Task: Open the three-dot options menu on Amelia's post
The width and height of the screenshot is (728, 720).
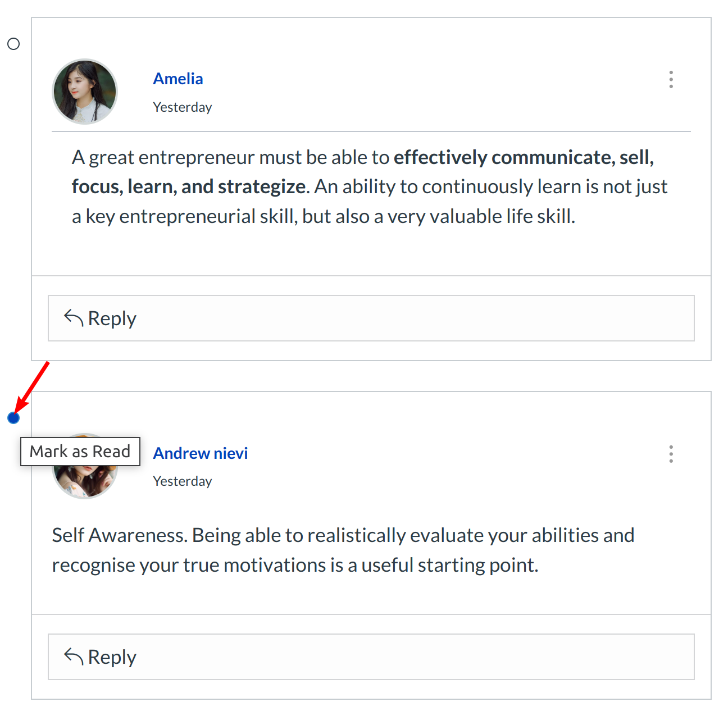Action: coord(671,80)
